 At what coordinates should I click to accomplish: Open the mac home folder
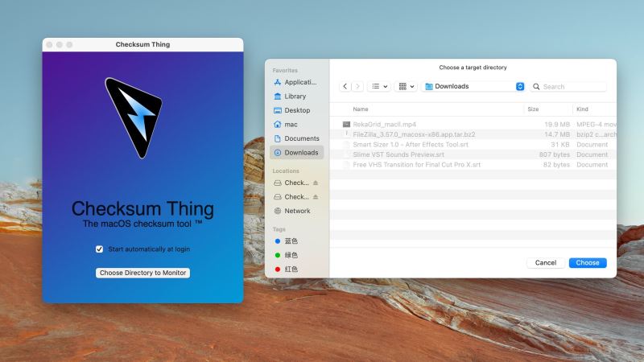296,125
